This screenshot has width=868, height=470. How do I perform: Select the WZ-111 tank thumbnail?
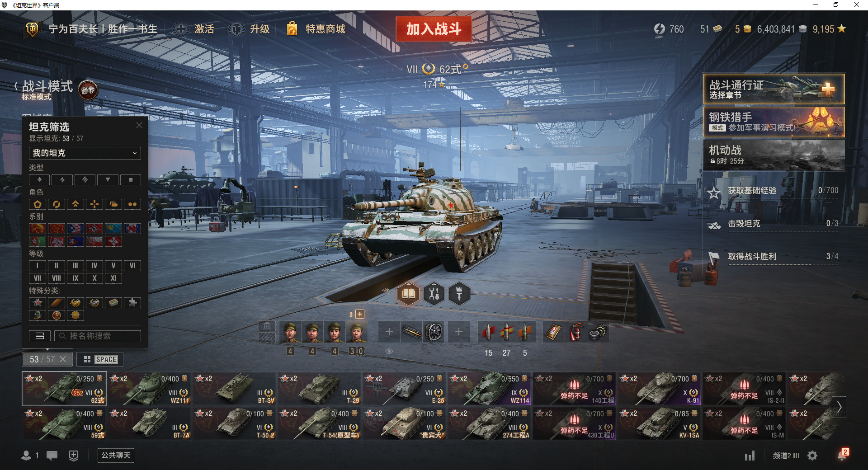pos(149,389)
